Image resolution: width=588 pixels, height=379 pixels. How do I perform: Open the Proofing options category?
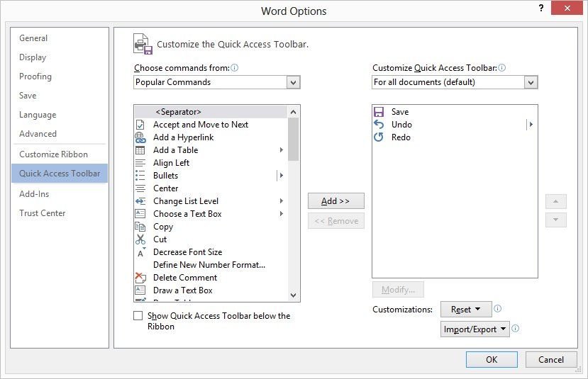35,77
